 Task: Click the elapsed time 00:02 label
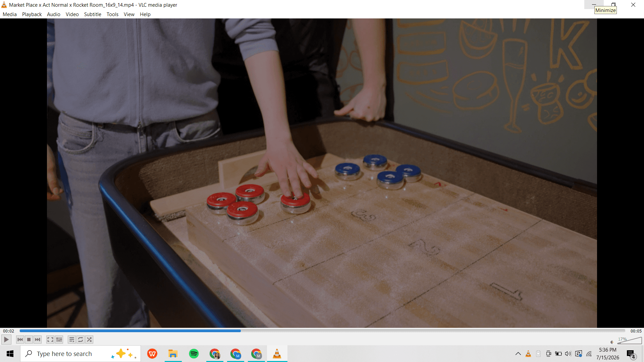point(9,331)
